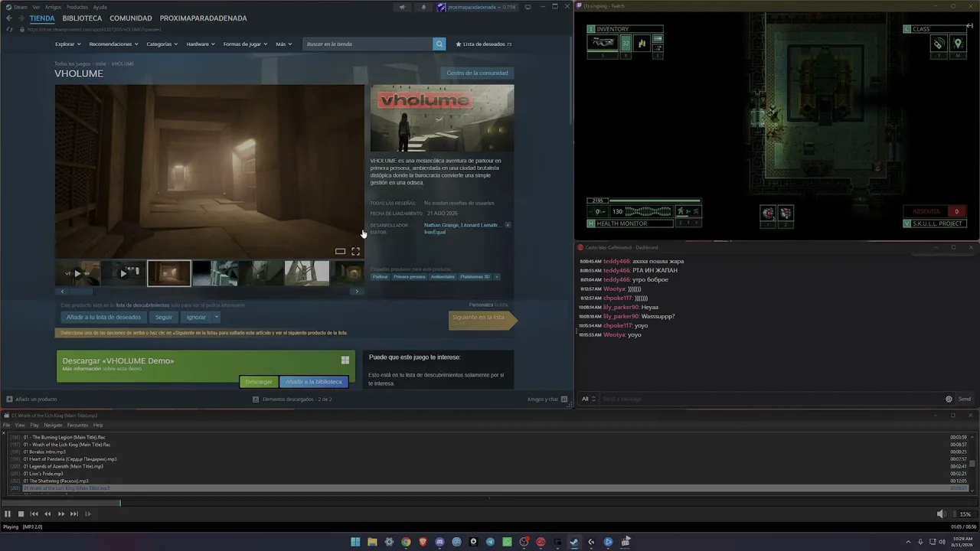Click the green Descargar demo button
Screen dimensions: 980x551
pos(259,382)
